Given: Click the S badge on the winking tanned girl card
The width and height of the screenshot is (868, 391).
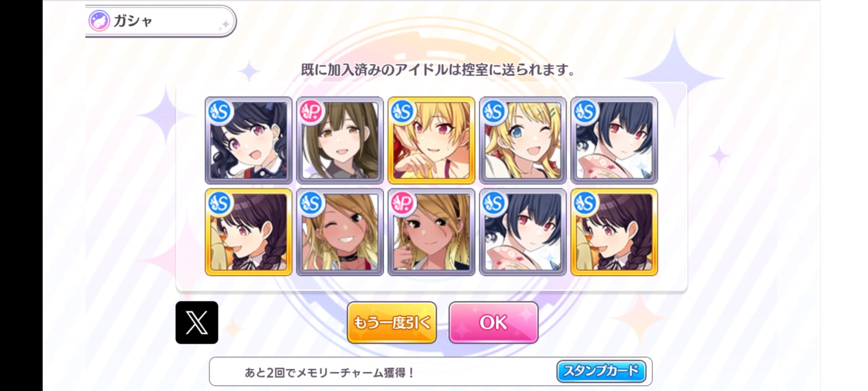Looking at the screenshot, I should [311, 203].
